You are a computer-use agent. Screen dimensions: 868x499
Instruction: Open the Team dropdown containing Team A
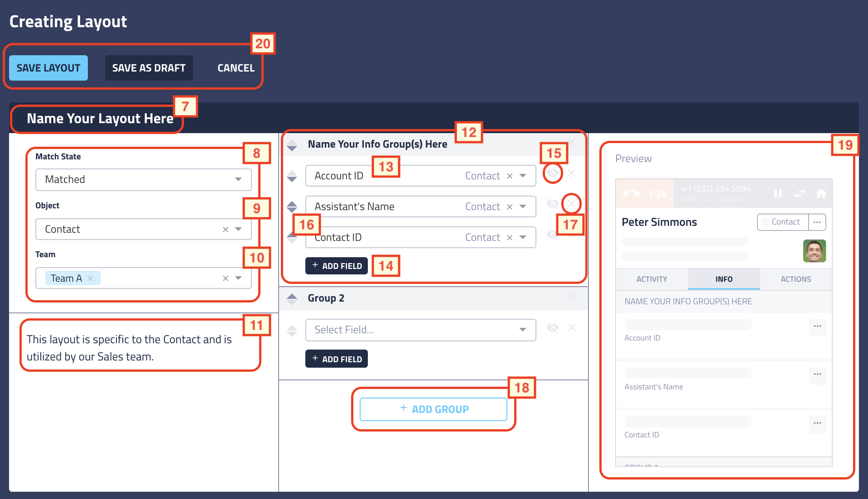(x=143, y=278)
